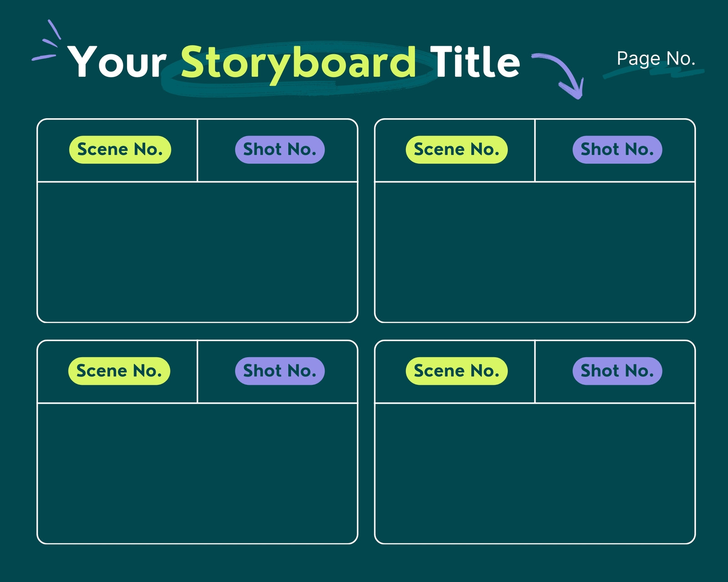Click the top-left panel's empty drawing area

[197, 252]
